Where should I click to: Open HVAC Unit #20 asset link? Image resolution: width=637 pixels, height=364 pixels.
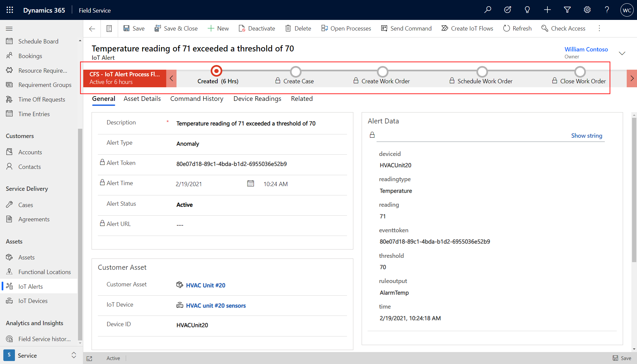(206, 285)
